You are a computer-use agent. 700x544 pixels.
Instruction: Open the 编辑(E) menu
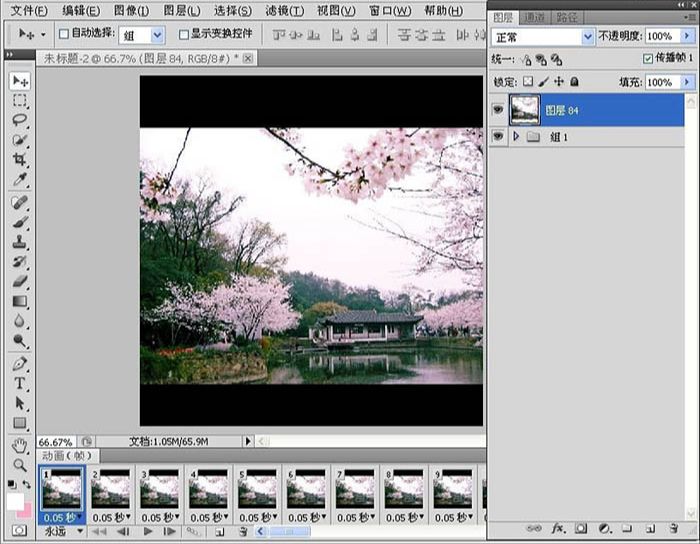click(x=80, y=11)
